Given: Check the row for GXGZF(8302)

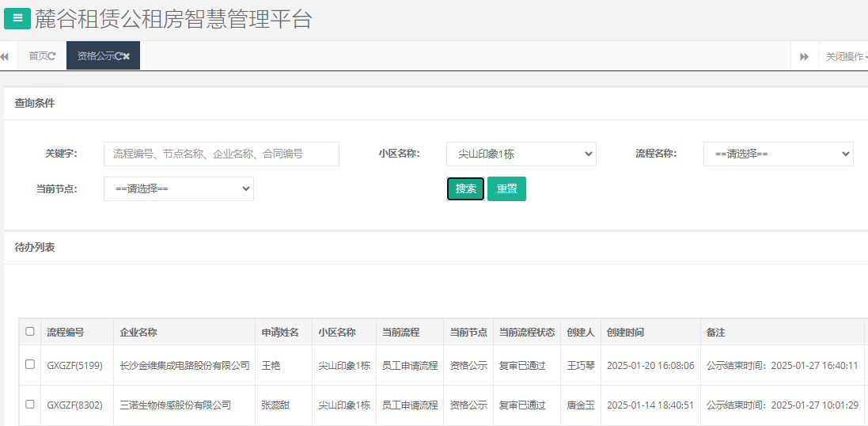Looking at the screenshot, I should pos(30,404).
